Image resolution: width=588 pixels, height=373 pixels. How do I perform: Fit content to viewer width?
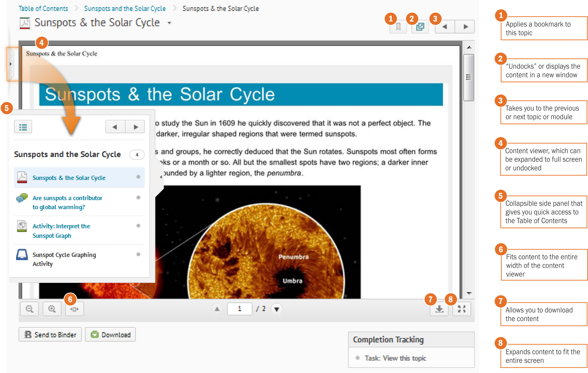[74, 309]
